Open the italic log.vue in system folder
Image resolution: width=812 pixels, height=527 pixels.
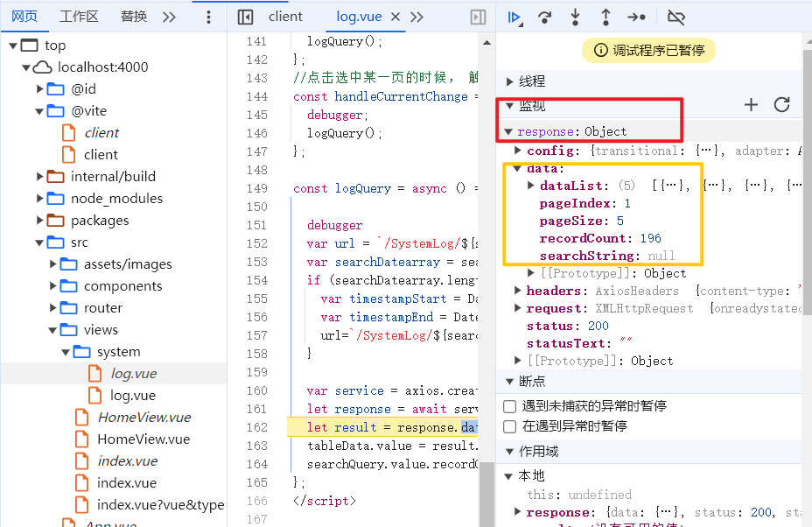134,374
